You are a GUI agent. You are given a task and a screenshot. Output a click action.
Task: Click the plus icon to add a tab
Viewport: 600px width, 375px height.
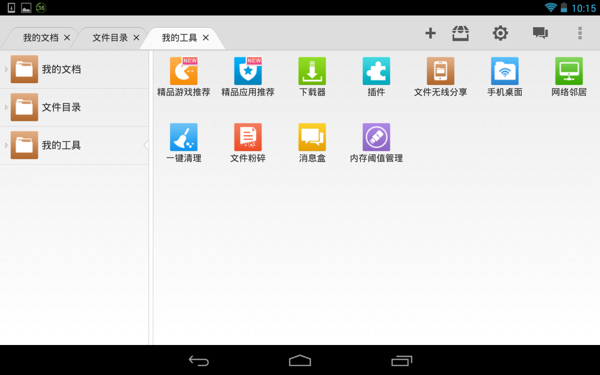tap(430, 33)
